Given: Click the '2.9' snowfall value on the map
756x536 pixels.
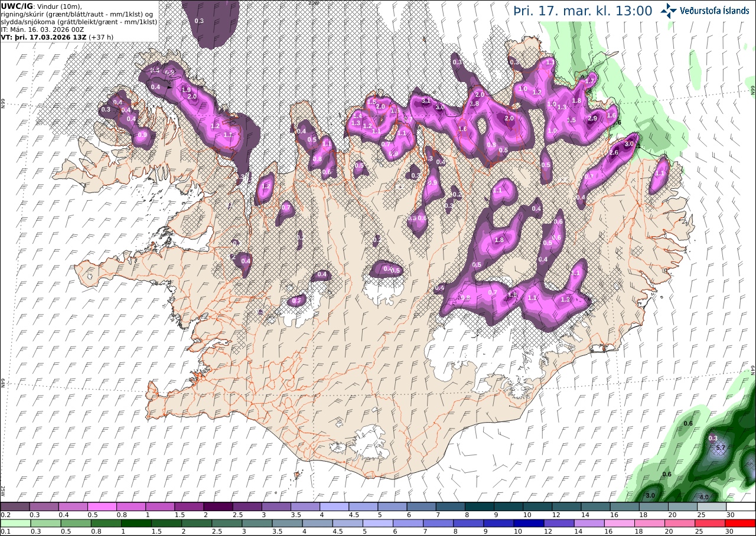Looking at the screenshot, I should click(x=592, y=119).
